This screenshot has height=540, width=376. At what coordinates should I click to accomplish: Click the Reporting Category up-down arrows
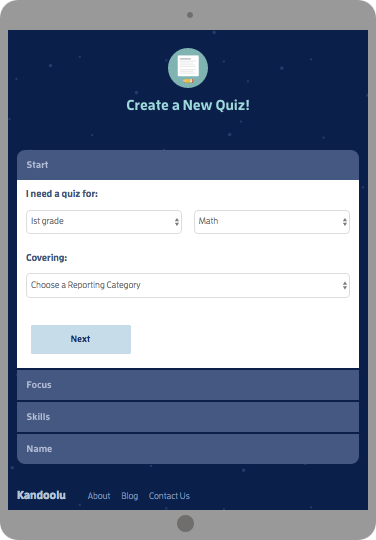pos(345,285)
